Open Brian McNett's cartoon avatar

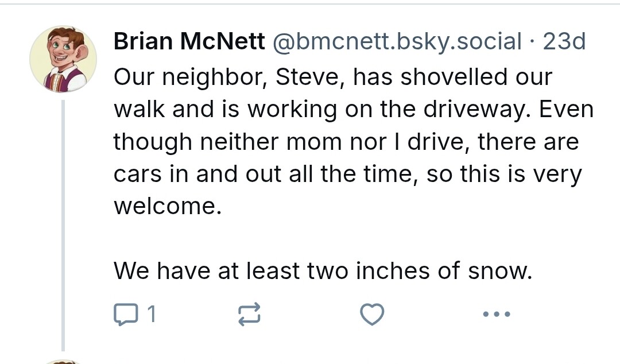(x=63, y=59)
